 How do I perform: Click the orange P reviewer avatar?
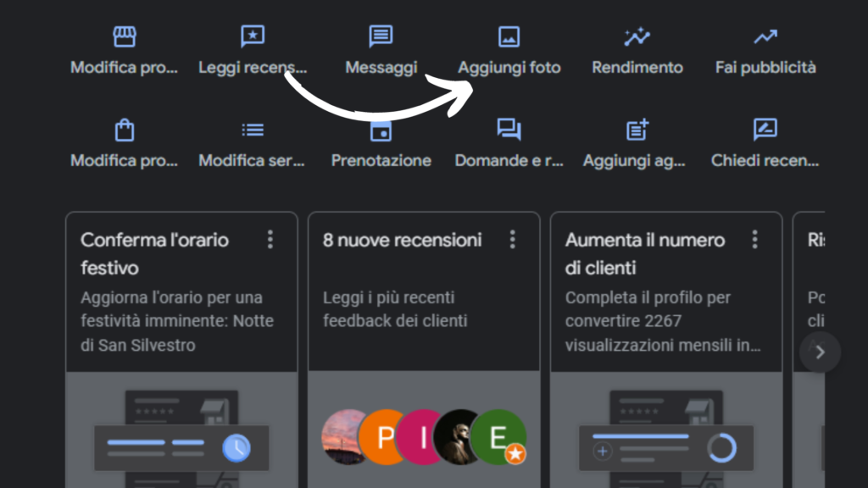385,438
